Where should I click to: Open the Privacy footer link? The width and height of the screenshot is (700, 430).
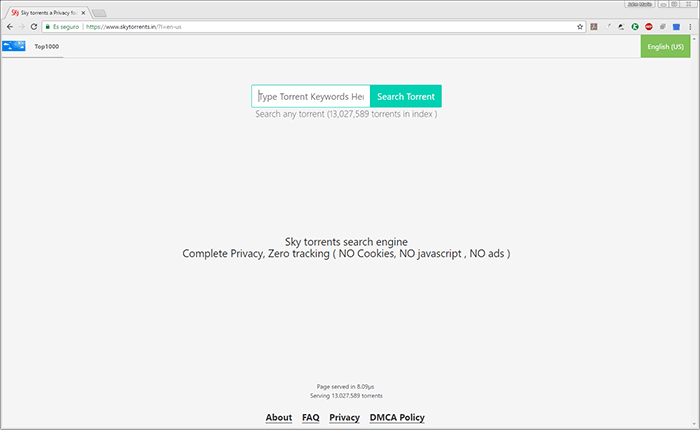click(x=344, y=417)
